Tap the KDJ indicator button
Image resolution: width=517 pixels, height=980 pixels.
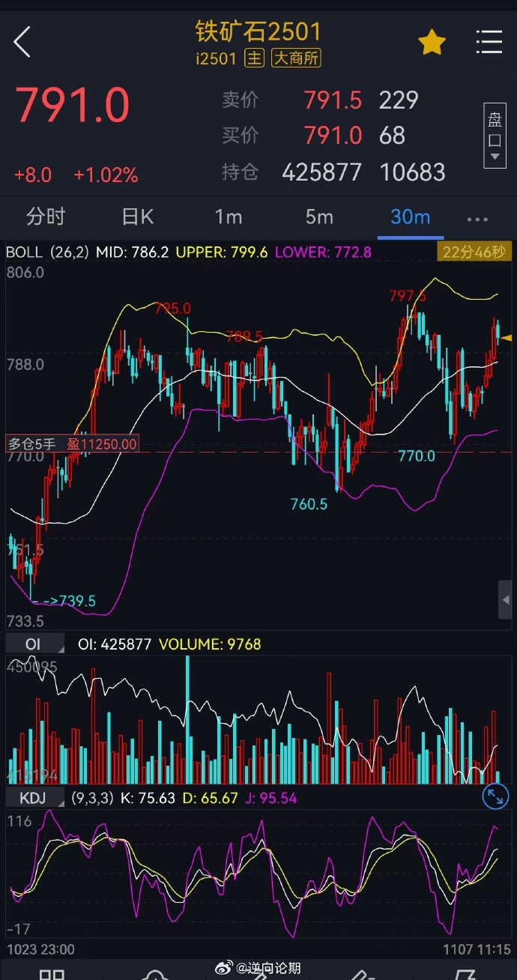(33, 799)
